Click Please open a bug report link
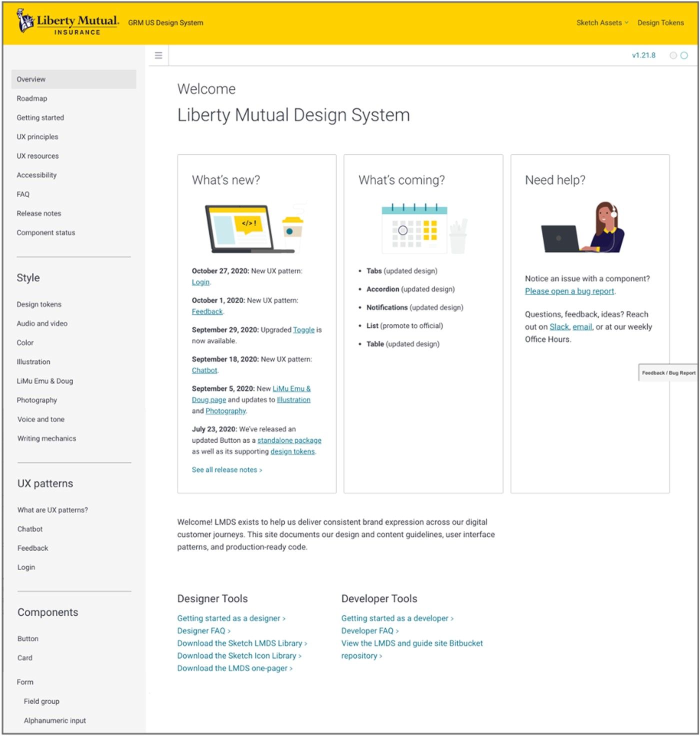700x736 pixels. (x=569, y=291)
